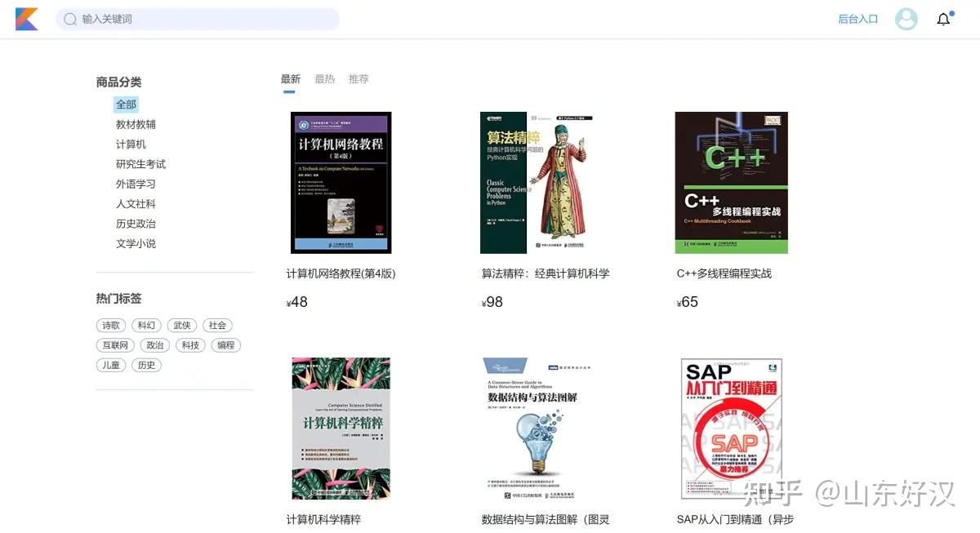The height and width of the screenshot is (533, 980).
Task: Toggle the 科幻 tag filter
Action: [x=146, y=325]
